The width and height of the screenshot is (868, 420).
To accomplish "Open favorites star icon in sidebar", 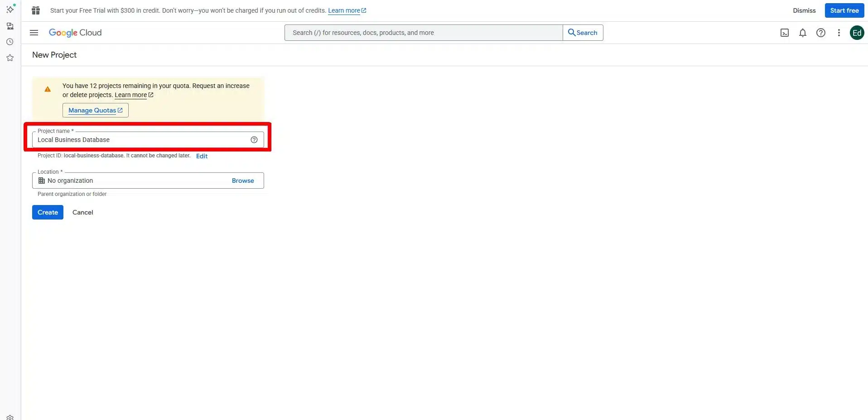I will tap(10, 58).
